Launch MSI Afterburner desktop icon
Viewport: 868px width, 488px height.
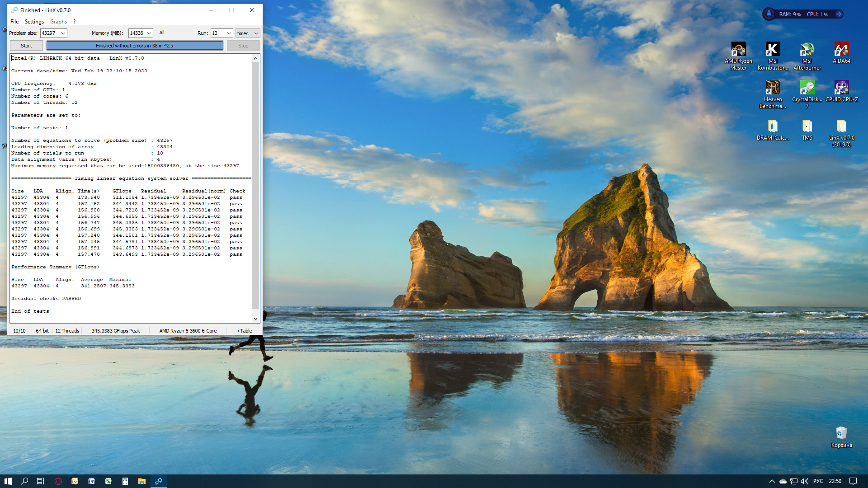(x=807, y=50)
